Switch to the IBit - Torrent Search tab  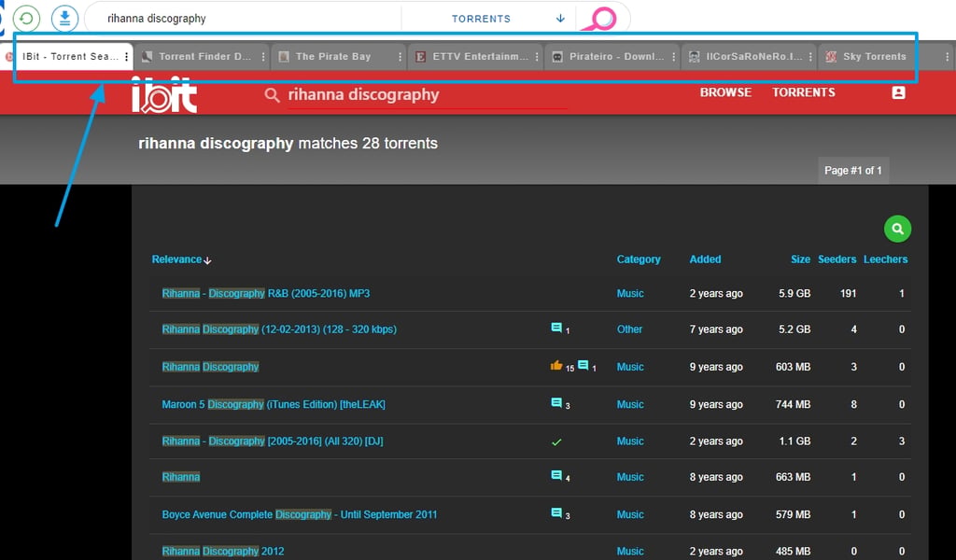coord(67,57)
